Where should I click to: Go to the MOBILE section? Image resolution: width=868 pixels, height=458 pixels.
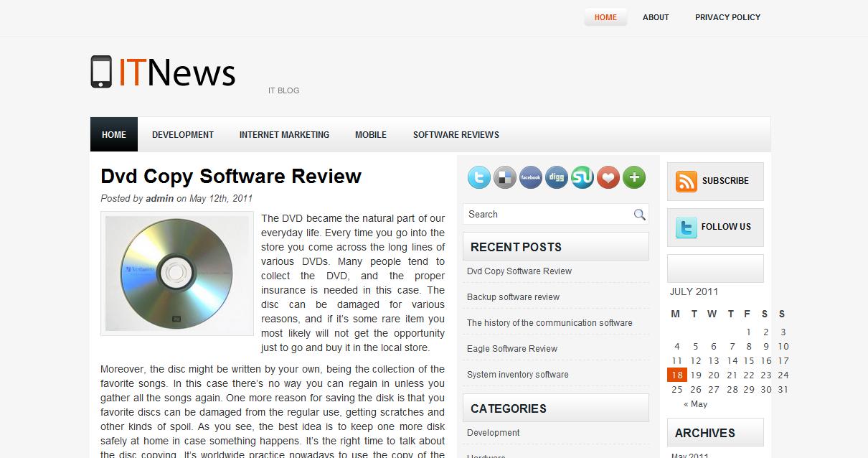point(371,134)
